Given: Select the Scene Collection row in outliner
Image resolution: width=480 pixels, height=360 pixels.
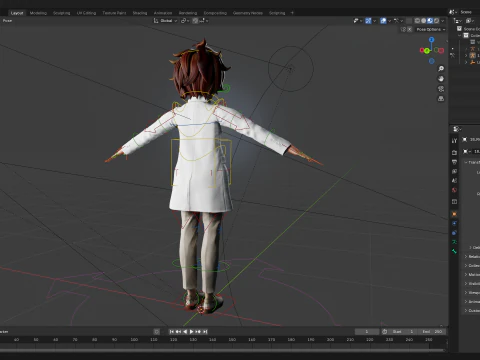Looking at the screenshot, I should tap(469, 29).
